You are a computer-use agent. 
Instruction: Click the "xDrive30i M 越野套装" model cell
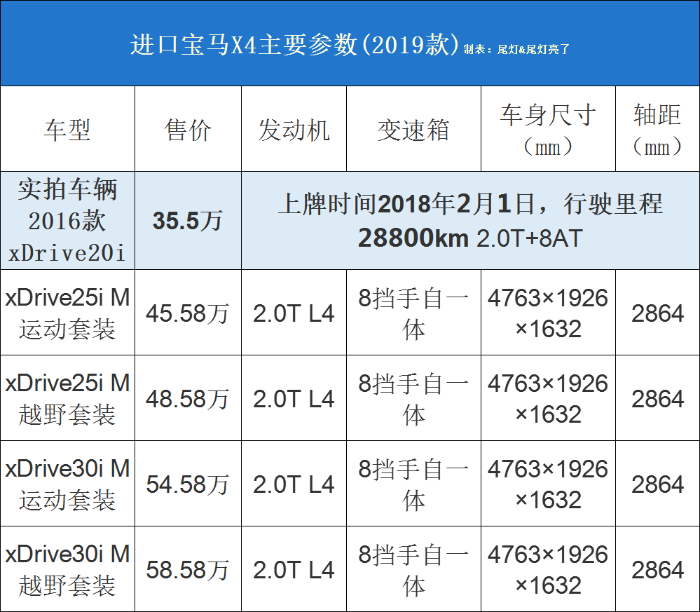click(x=67, y=569)
